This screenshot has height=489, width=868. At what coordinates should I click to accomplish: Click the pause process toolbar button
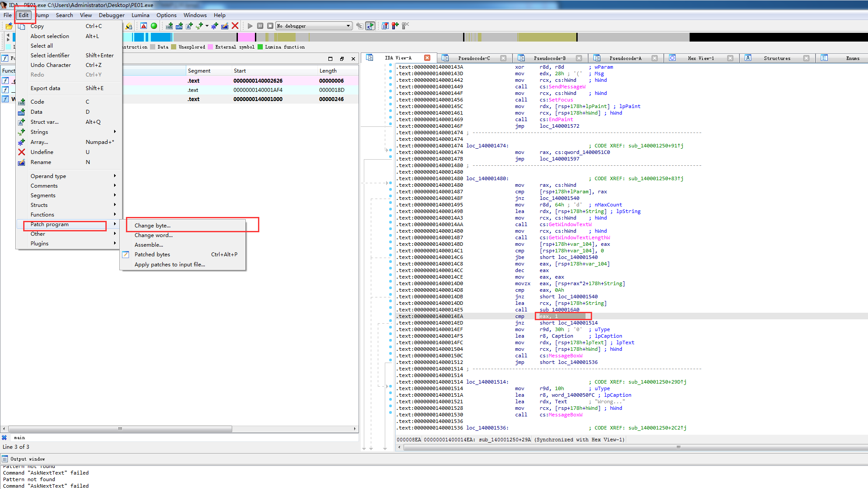(260, 26)
